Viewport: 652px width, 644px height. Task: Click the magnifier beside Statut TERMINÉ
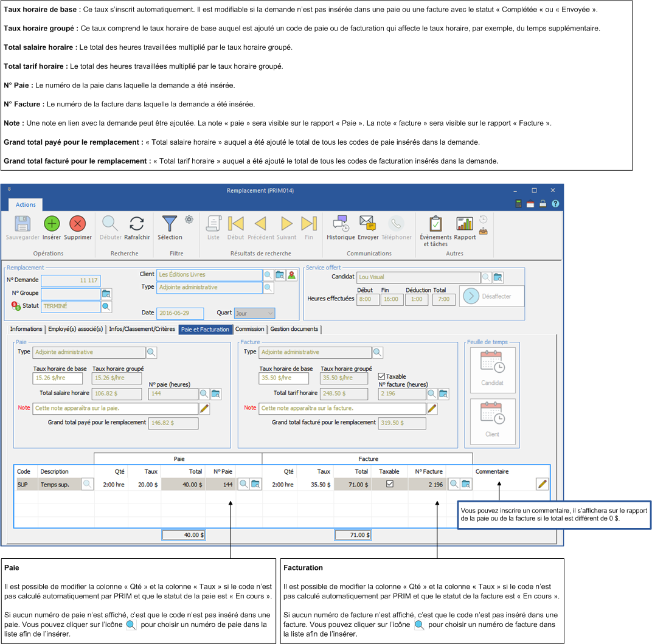coord(106,306)
